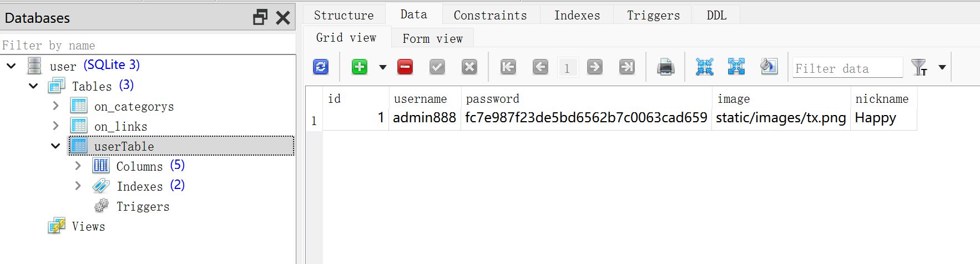This screenshot has width=980, height=264.
Task: Click the commit changes checkmark icon
Action: pos(437,67)
